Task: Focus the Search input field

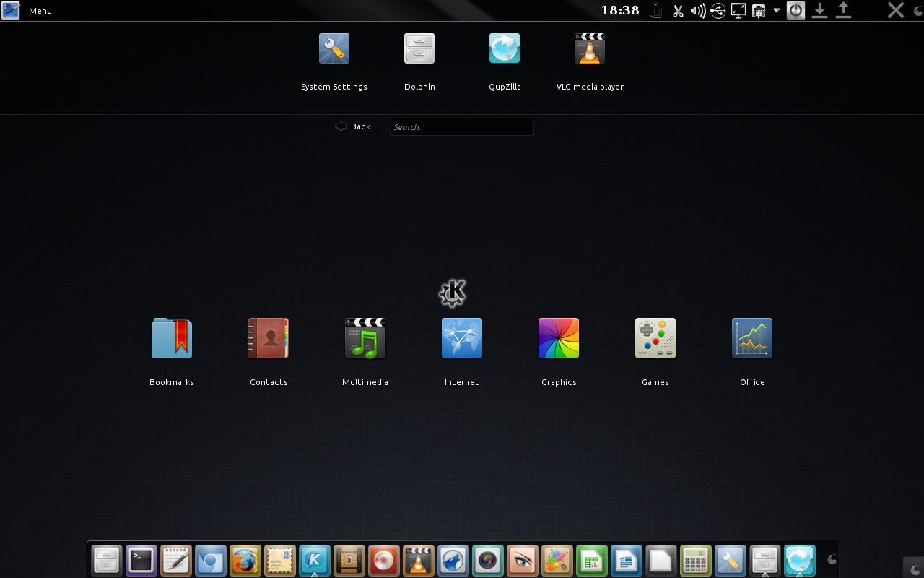Action: tap(462, 127)
